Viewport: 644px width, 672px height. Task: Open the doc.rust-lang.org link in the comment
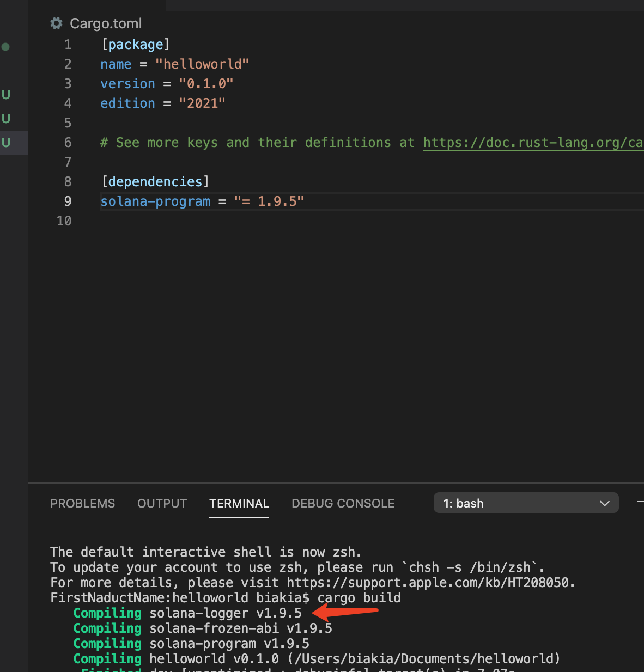[533, 143]
